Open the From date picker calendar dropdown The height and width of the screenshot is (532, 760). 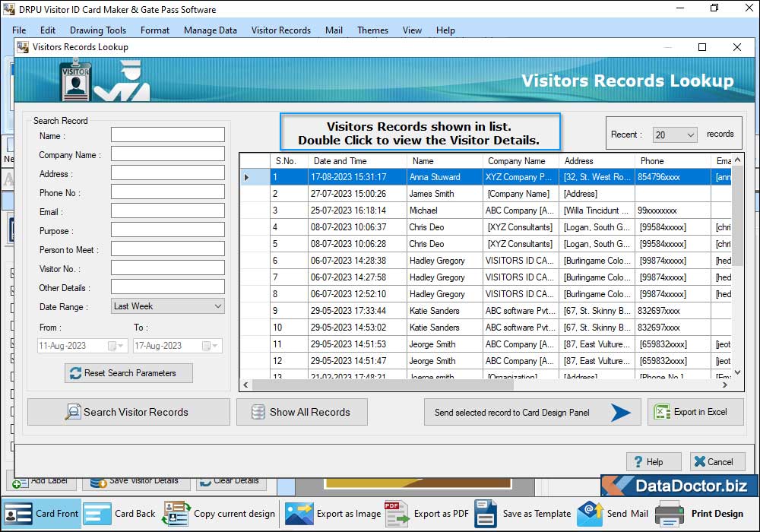[116, 346]
